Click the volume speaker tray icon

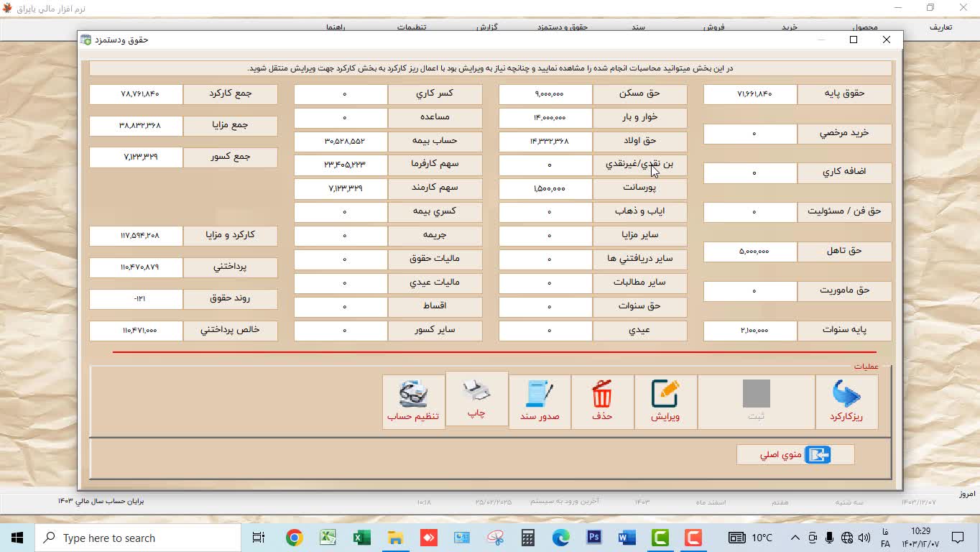(864, 538)
